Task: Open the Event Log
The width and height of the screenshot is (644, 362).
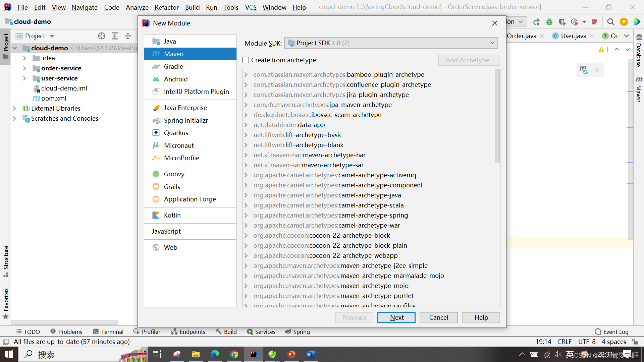Action: (x=611, y=331)
